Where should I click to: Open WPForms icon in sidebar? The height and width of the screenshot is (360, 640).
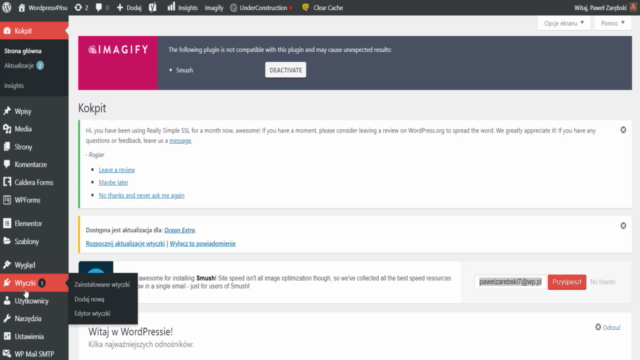coord(7,200)
